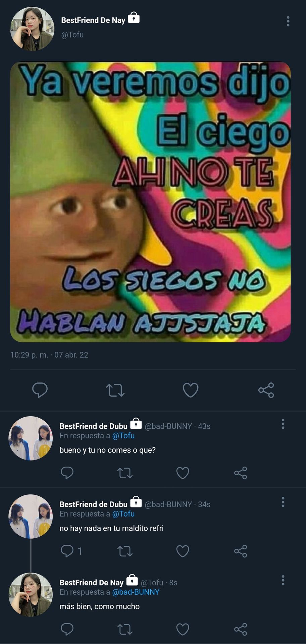Like the 'no hay nada en tu maldito refri' reply
Image resolution: width=306 pixels, height=644 pixels.
pyautogui.click(x=183, y=551)
